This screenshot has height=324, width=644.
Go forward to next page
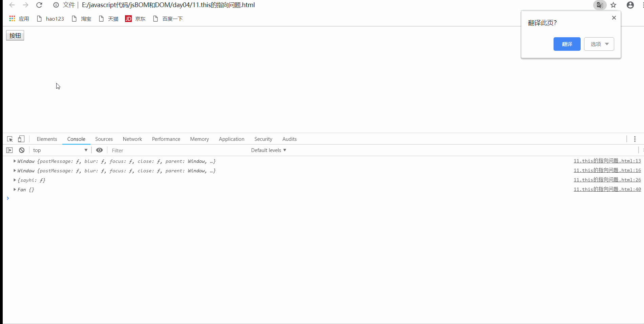pyautogui.click(x=25, y=5)
